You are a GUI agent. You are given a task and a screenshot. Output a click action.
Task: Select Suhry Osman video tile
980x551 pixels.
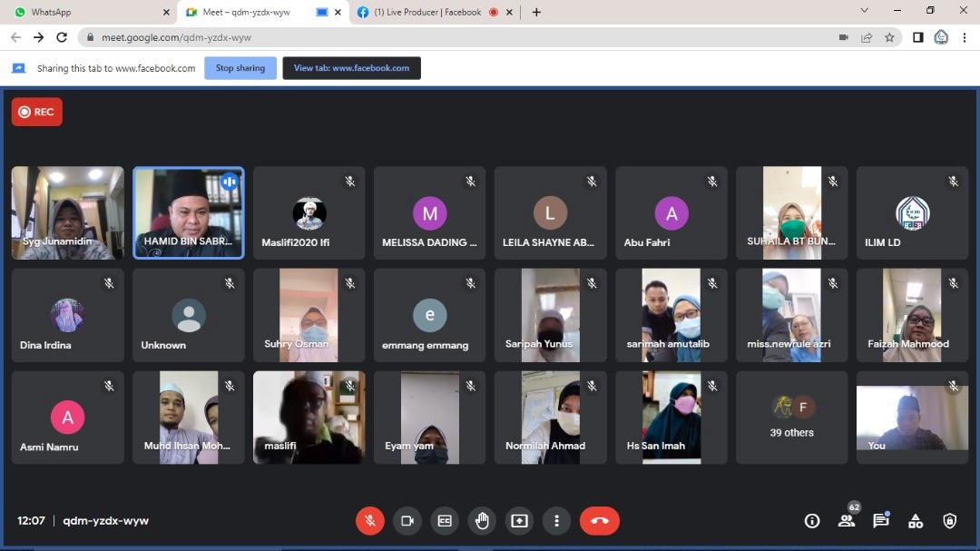click(309, 315)
